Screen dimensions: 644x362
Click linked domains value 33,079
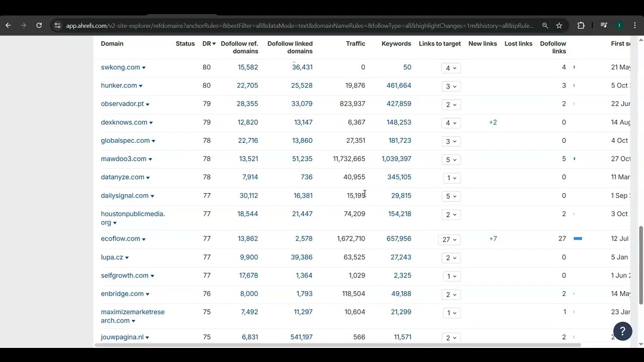(x=301, y=104)
